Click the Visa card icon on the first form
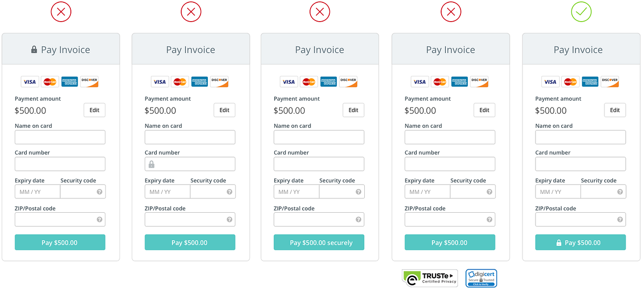The image size is (644, 289). pos(29,81)
